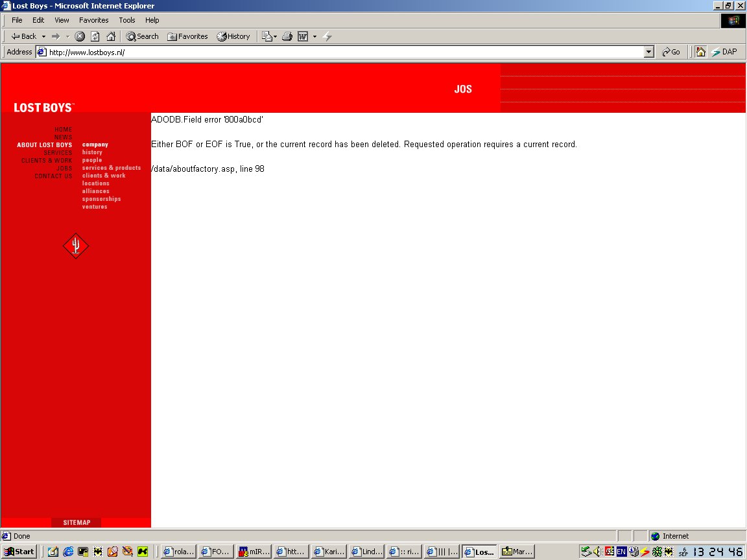The width and height of the screenshot is (747, 560).
Task: Stop loading the page
Action: pos(80,36)
